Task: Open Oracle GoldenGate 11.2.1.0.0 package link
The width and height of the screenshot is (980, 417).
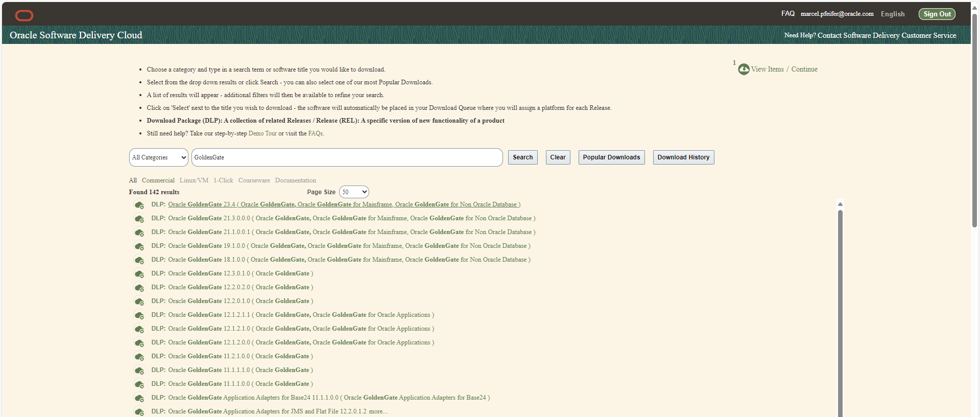Action: (241, 356)
